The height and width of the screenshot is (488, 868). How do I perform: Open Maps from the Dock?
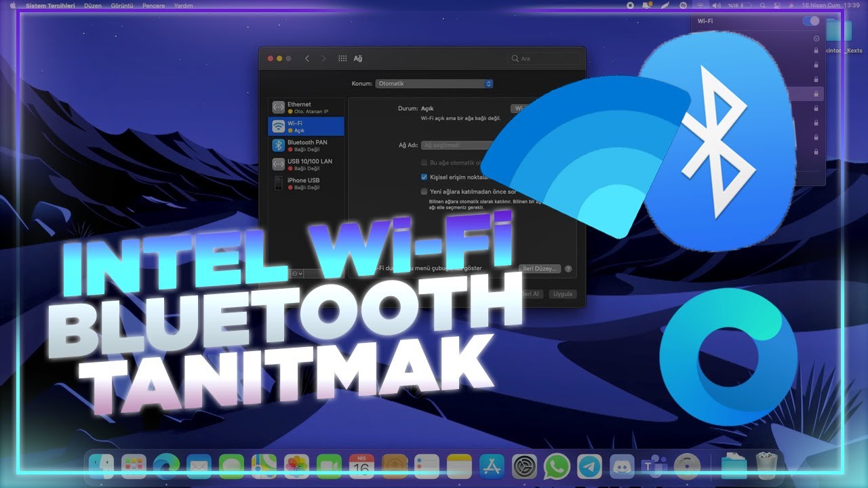point(264,466)
